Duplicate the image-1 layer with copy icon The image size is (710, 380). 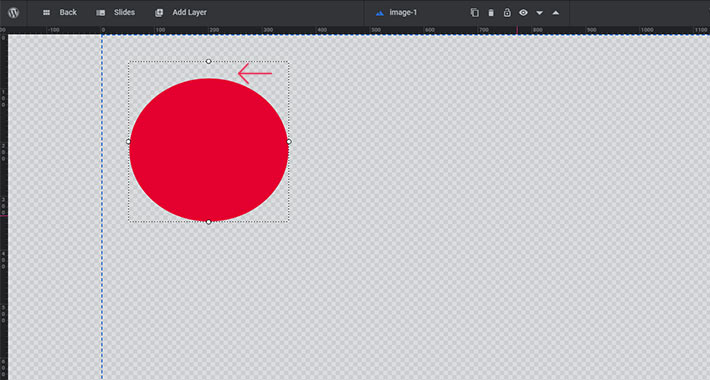(x=475, y=13)
